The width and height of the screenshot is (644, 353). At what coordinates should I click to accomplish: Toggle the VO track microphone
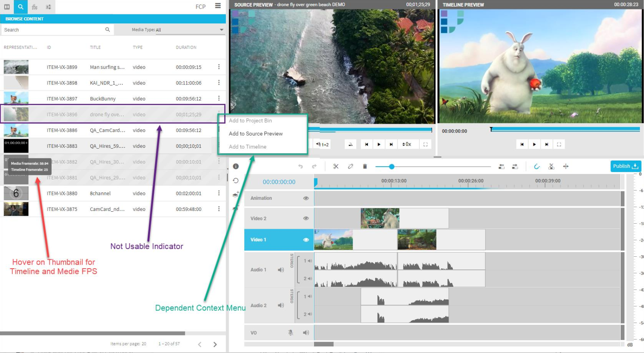291,333
